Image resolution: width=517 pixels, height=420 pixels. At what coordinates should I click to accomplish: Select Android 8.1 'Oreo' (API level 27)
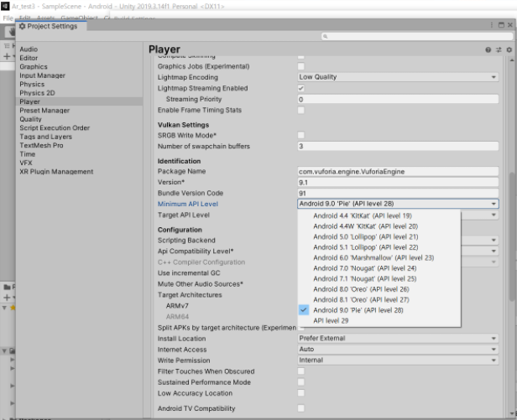tap(379, 300)
